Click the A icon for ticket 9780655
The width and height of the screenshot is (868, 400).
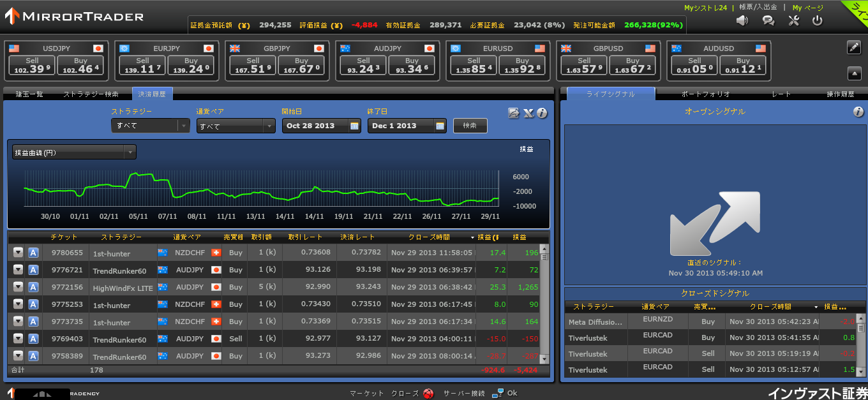click(34, 253)
